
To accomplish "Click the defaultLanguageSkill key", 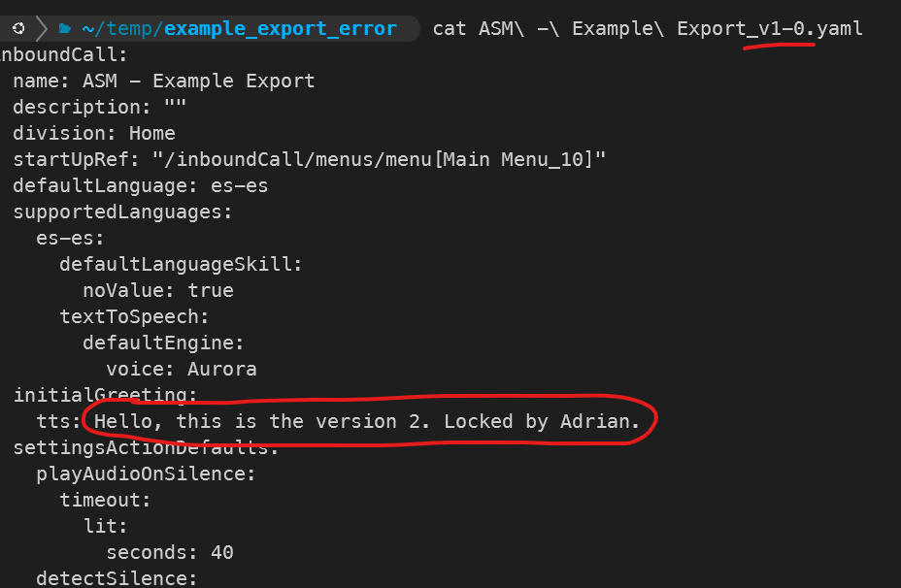I will [x=181, y=264].
